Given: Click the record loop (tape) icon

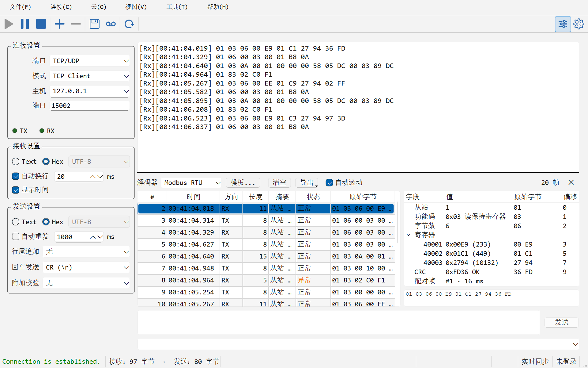Looking at the screenshot, I should 111,24.
